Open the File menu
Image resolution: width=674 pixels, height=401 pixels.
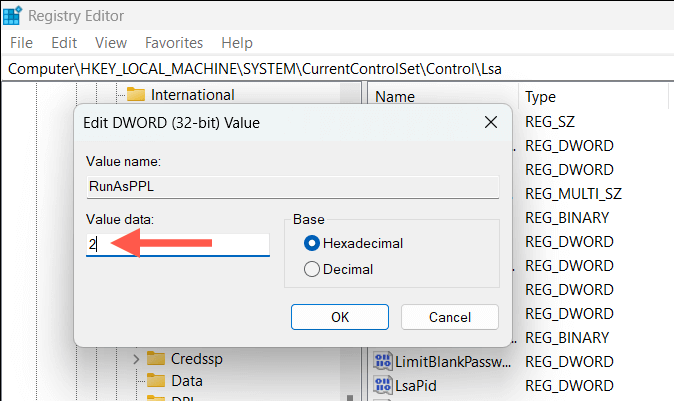(x=21, y=43)
